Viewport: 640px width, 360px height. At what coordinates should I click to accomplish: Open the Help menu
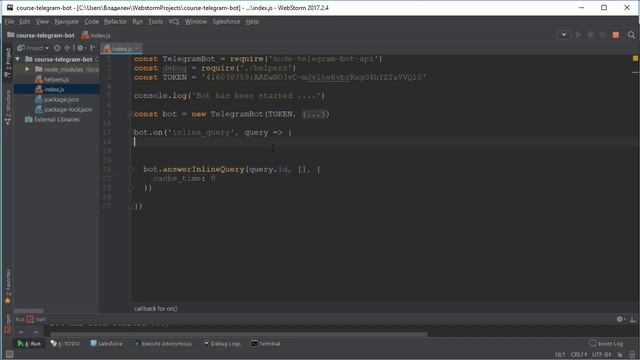click(x=252, y=22)
